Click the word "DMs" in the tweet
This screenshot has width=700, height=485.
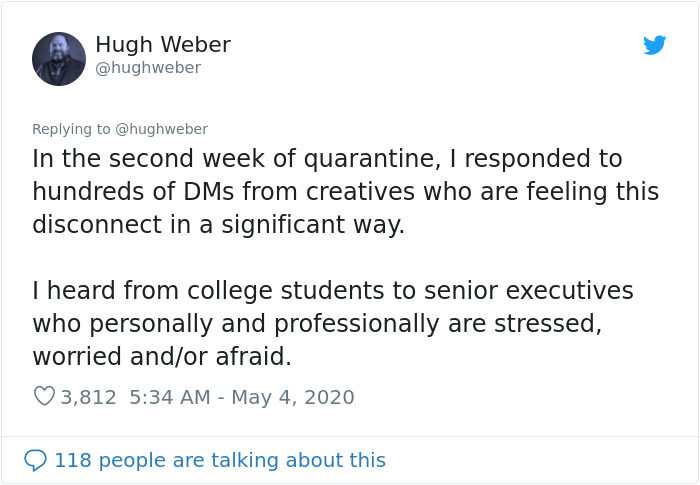[x=209, y=191]
